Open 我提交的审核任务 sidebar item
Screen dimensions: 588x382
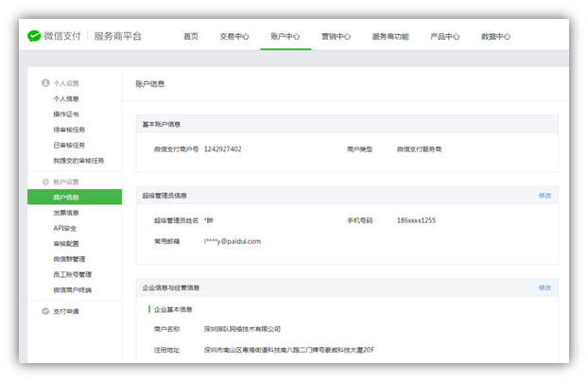click(78, 160)
